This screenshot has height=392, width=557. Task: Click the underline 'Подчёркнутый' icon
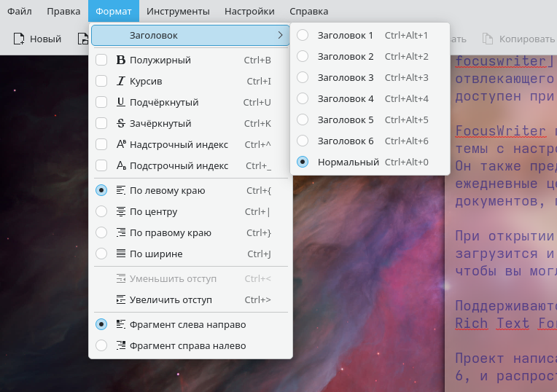121,103
